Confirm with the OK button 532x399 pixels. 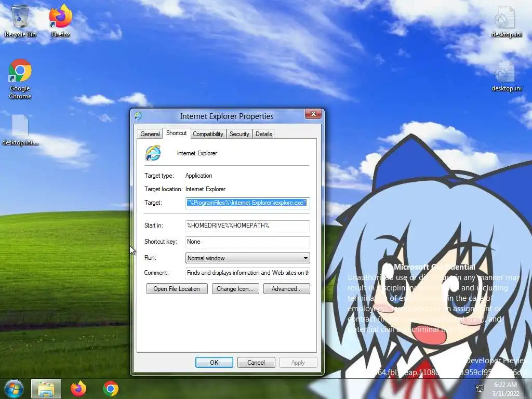214,362
